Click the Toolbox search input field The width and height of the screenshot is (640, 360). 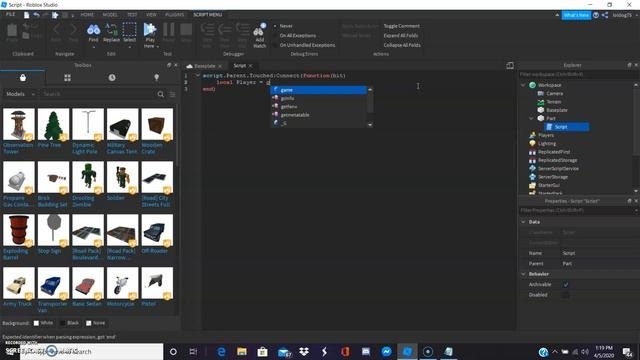click(x=98, y=94)
